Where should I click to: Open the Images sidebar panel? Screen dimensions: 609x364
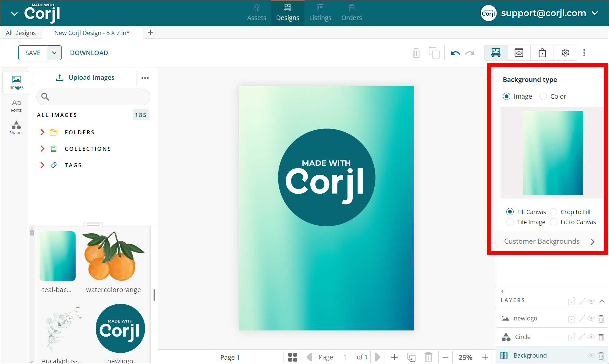[x=16, y=83]
